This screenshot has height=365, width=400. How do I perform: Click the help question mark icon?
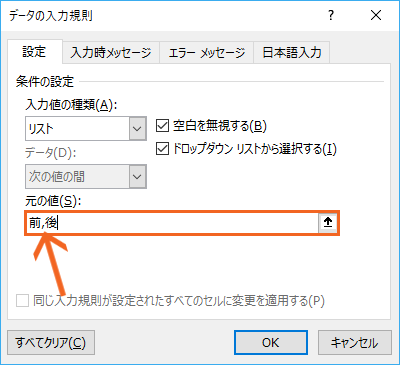[x=331, y=15]
